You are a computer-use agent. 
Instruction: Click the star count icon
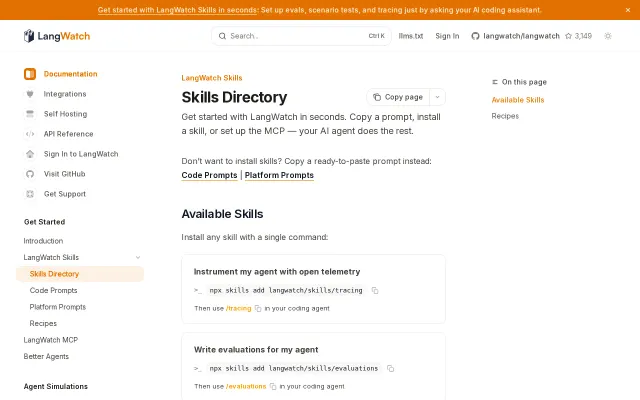coord(568,36)
